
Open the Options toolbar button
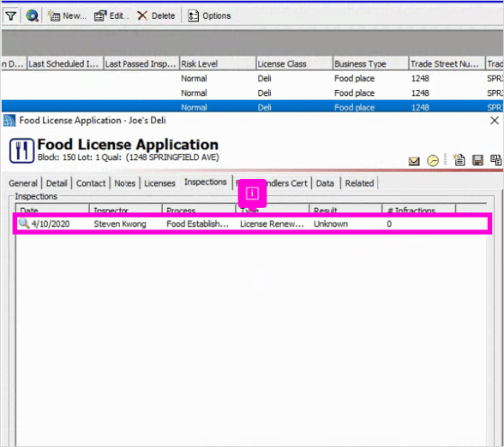pos(209,15)
